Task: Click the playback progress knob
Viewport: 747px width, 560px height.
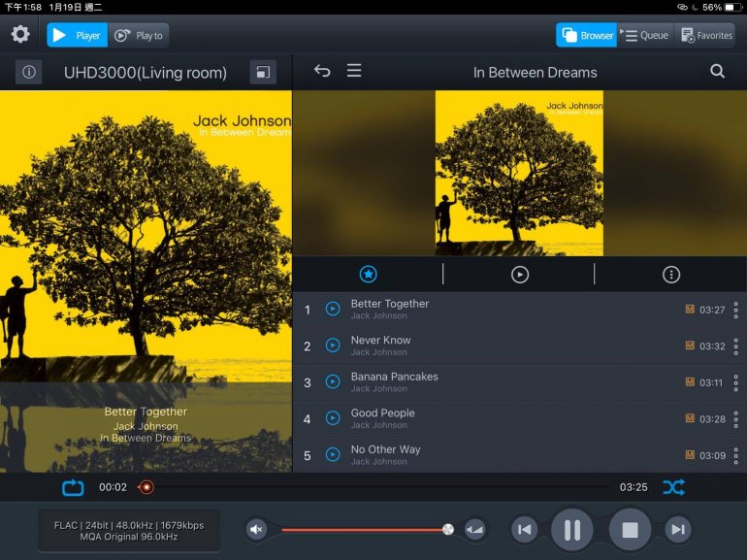Action: click(146, 487)
